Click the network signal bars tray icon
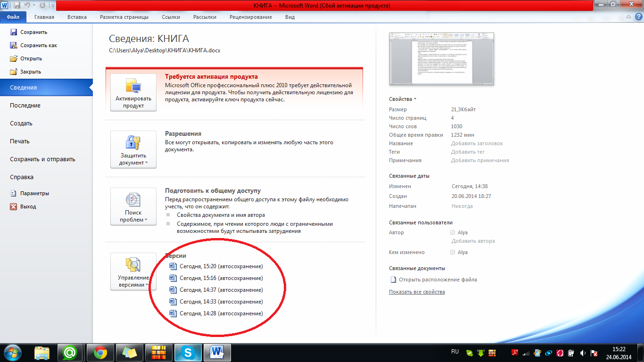Viewport: 644px width, 362px height. (526, 353)
